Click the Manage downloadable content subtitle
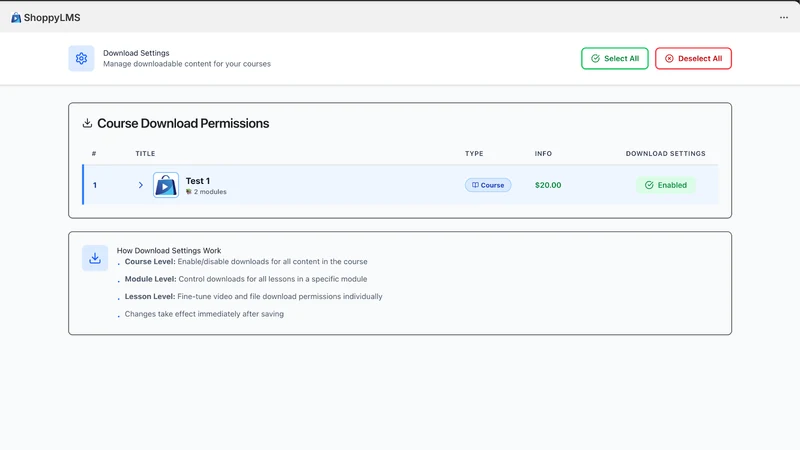This screenshot has height=450, width=800. point(187,64)
